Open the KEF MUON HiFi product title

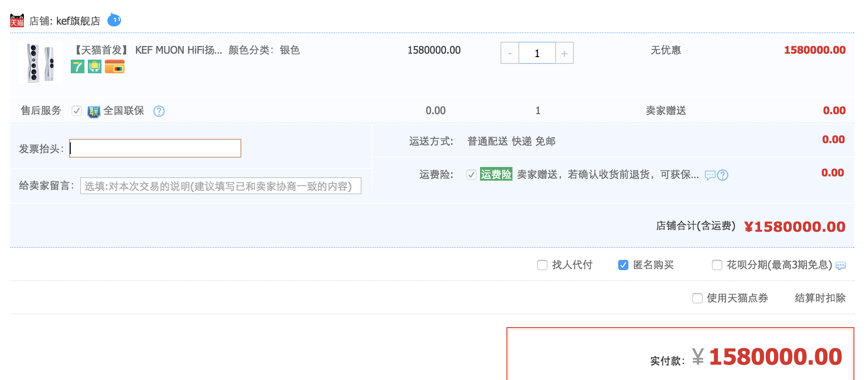[147, 50]
